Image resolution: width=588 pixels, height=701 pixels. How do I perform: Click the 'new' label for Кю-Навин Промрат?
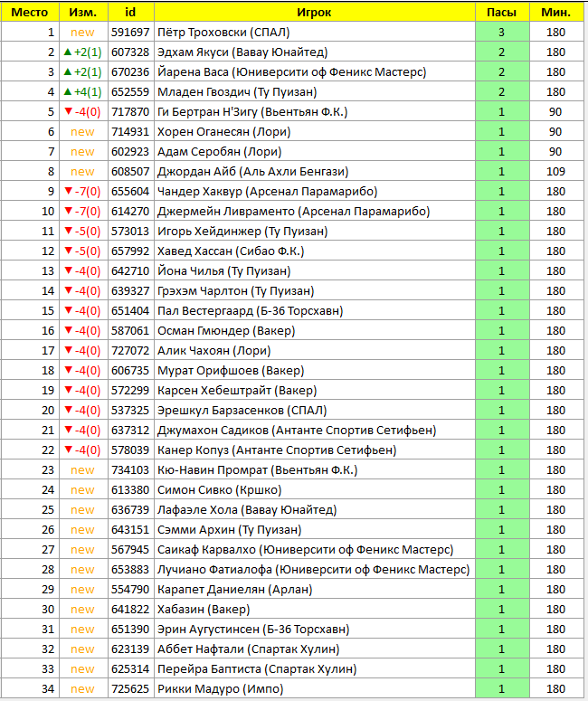[82, 470]
